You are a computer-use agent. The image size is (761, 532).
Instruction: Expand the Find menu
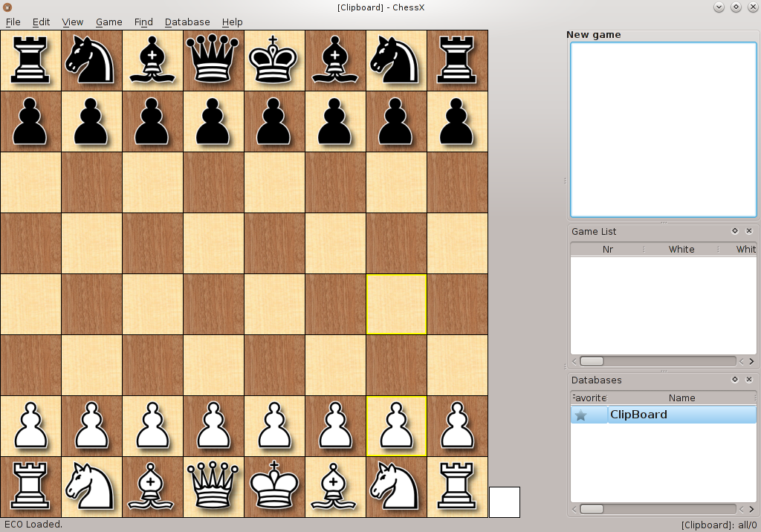click(x=143, y=22)
